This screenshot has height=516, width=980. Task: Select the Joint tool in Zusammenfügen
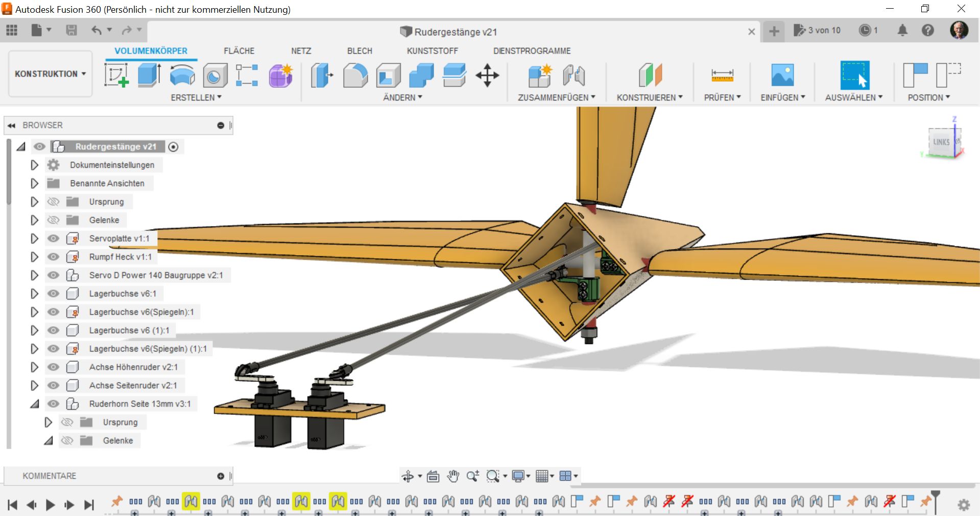(574, 75)
